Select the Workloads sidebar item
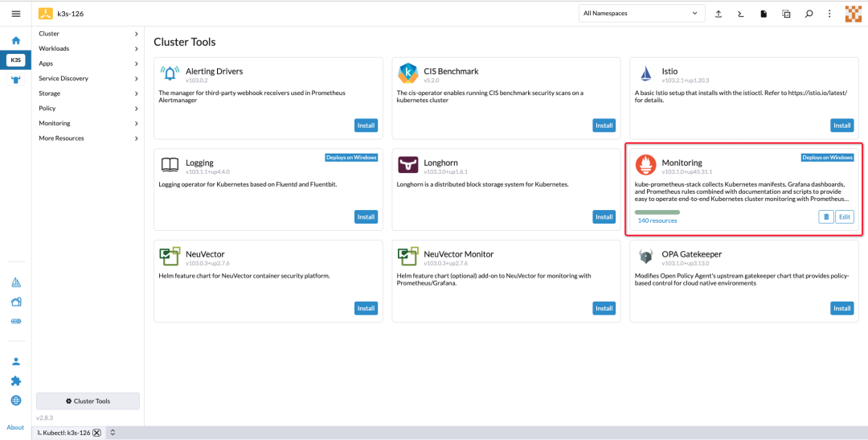Viewport: 868px width, 440px height. coord(88,49)
